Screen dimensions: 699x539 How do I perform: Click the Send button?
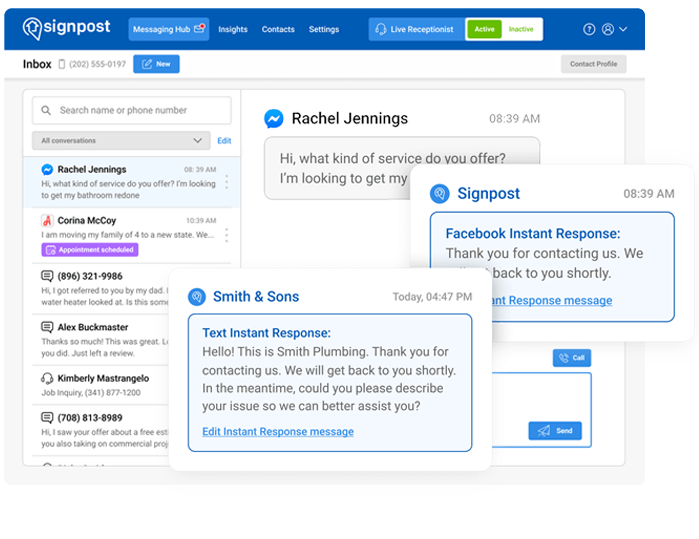click(x=555, y=431)
